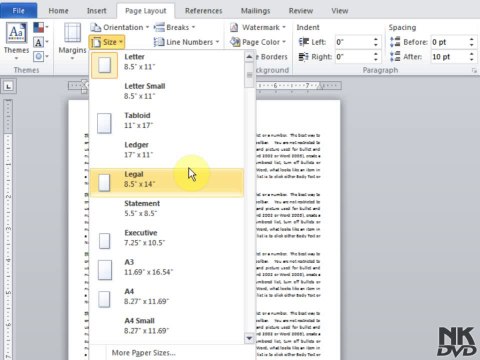
Task: Open Theme Fonts dropdown
Action: [x=41, y=42]
